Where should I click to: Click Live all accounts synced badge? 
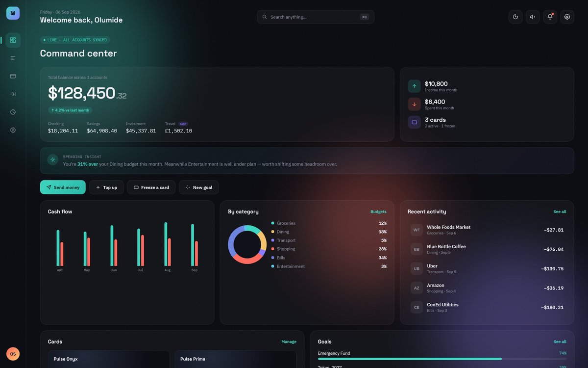pos(75,40)
